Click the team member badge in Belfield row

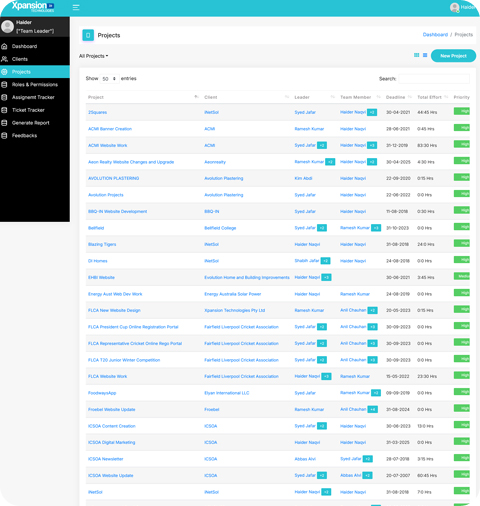pos(376,228)
